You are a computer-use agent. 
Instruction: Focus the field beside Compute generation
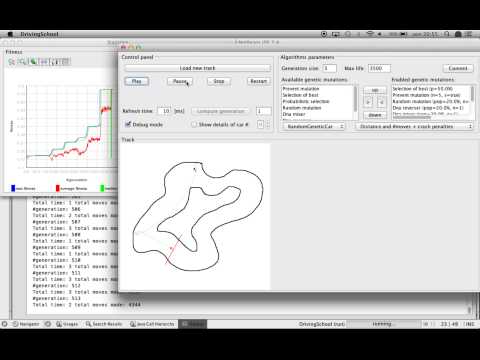pos(264,111)
